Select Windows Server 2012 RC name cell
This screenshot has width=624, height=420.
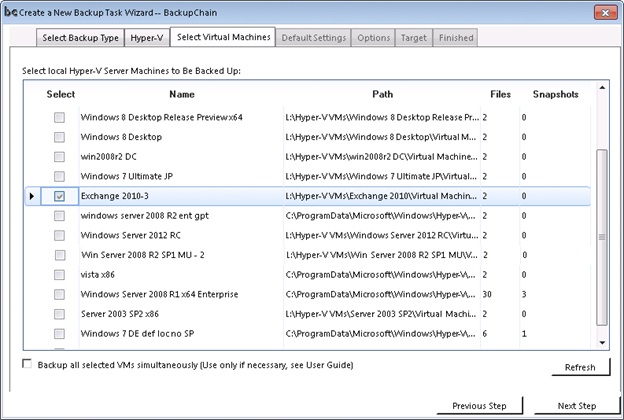[x=181, y=235]
